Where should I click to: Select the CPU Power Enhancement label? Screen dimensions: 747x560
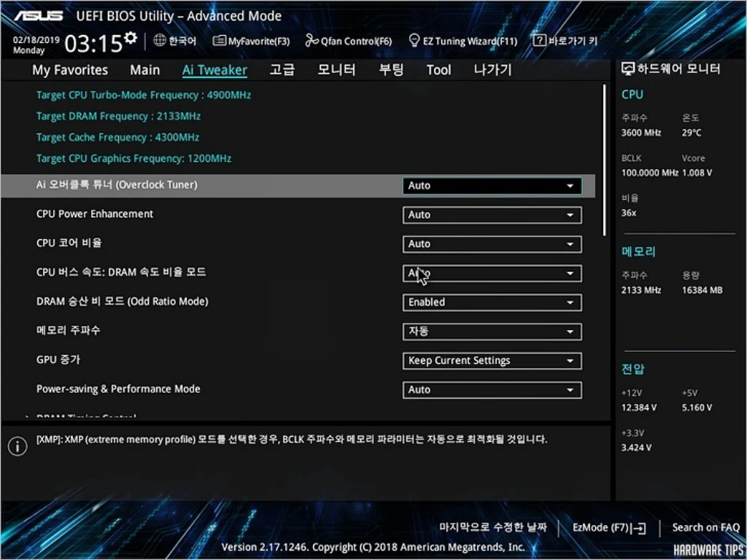tap(95, 214)
